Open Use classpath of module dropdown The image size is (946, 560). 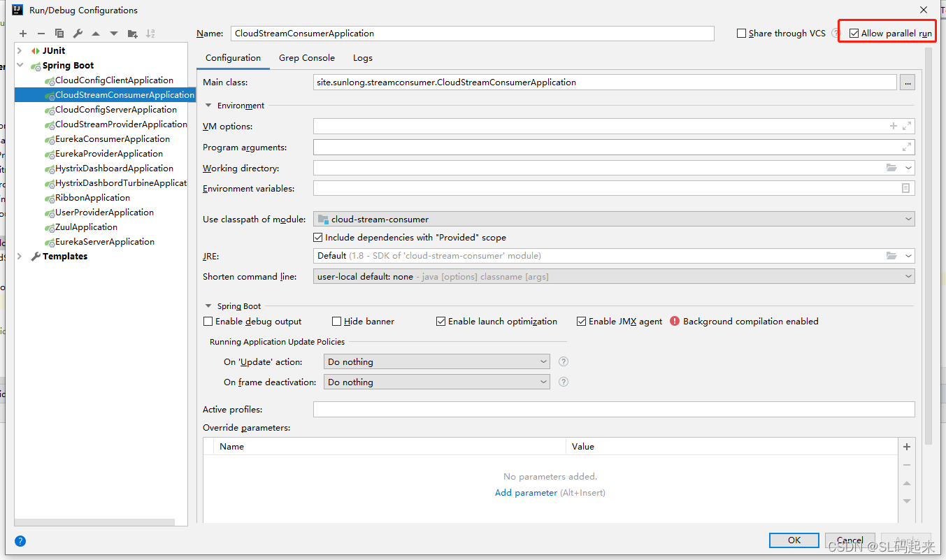614,220
